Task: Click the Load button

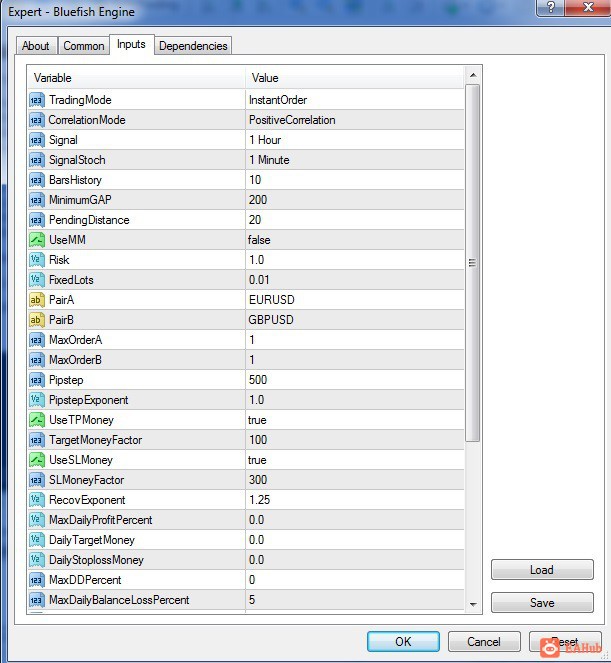Action: (x=542, y=570)
